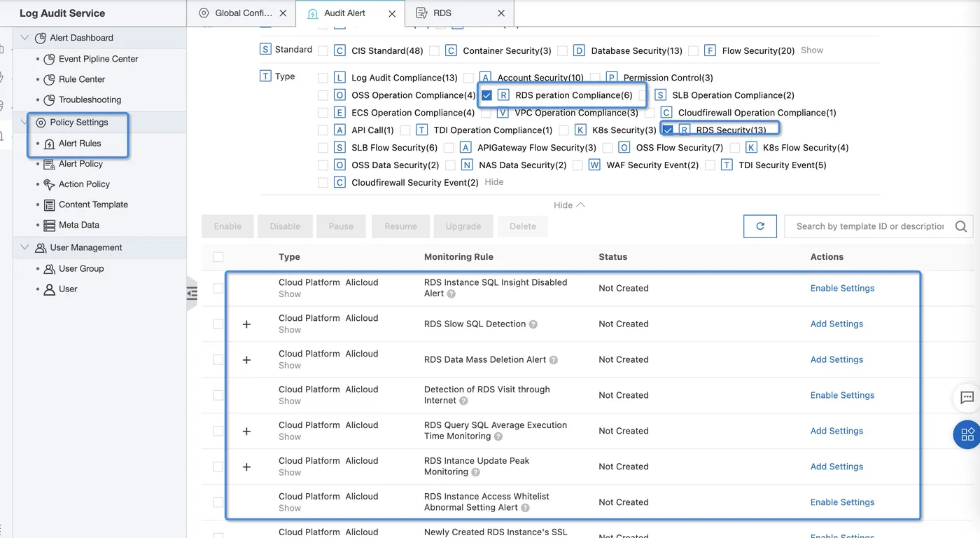
Task: Click the Alert Policy icon
Action: [x=49, y=164]
